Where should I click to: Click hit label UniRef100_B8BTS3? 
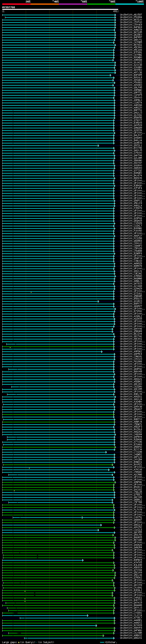[131, 419]
